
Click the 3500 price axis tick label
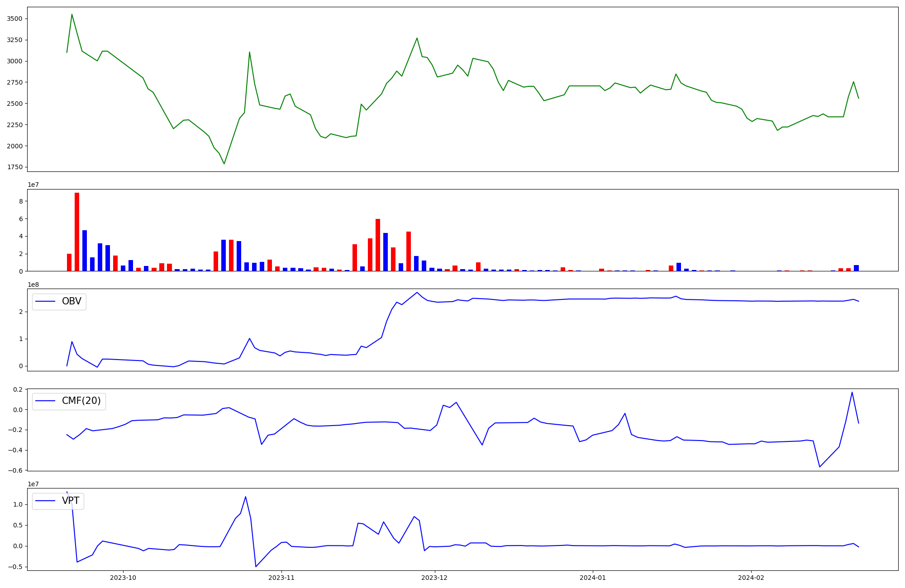tap(15, 19)
